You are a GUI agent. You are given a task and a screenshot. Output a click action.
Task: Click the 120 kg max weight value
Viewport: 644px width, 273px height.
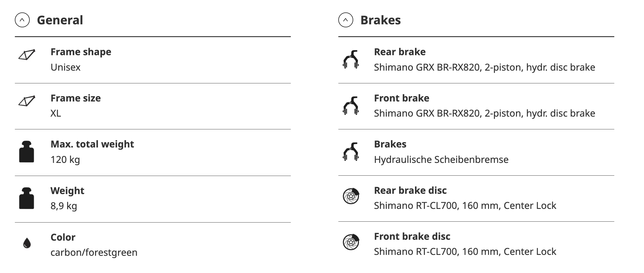coord(65,160)
